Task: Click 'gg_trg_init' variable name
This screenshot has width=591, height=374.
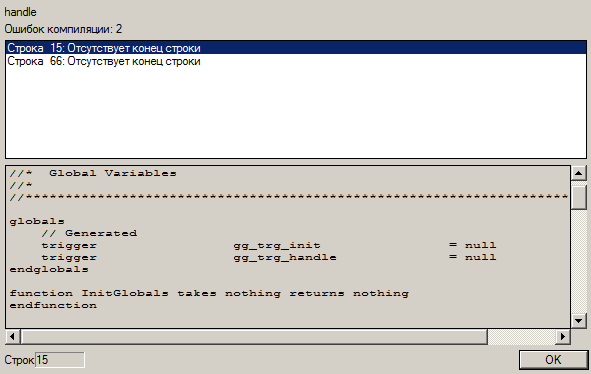Action: pyautogui.click(x=277, y=245)
